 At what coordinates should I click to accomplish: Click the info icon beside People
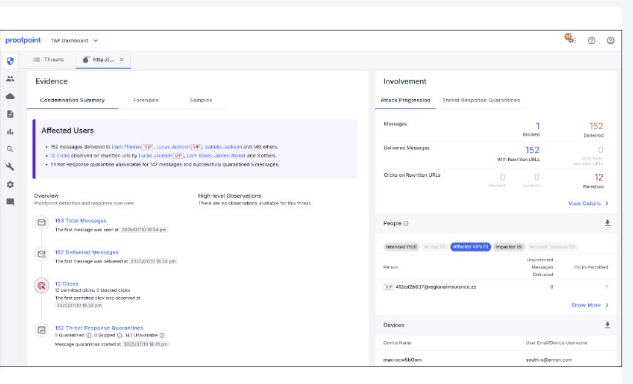click(406, 223)
